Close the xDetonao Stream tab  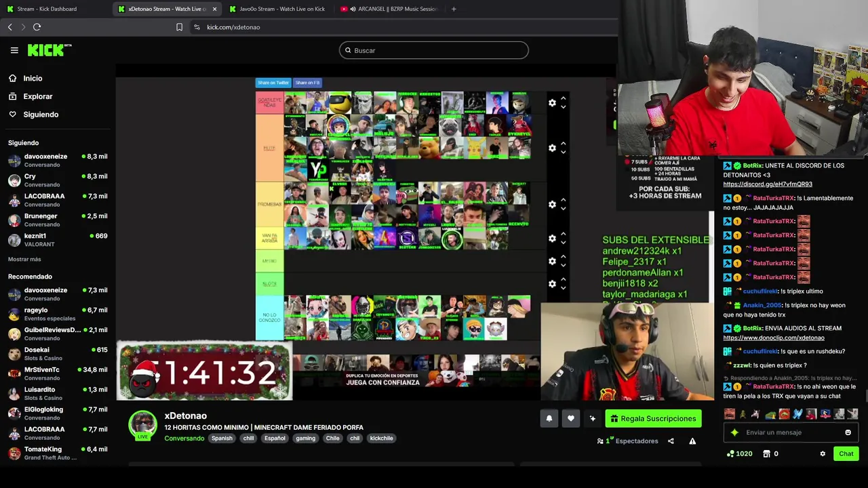tap(214, 9)
